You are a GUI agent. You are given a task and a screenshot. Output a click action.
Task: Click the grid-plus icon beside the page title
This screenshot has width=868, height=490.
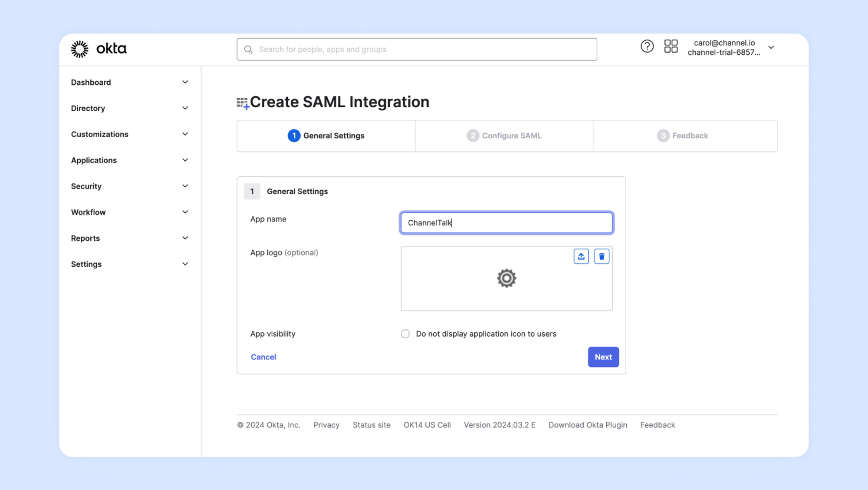pyautogui.click(x=243, y=103)
